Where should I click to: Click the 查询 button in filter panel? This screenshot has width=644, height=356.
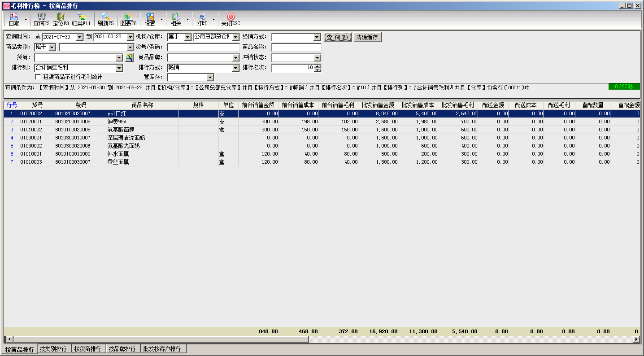[x=338, y=37]
